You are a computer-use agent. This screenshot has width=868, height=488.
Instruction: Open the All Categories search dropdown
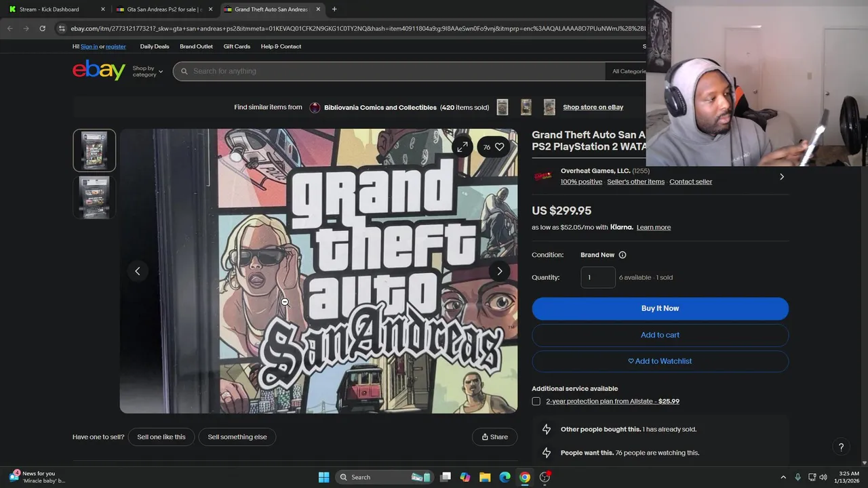(x=629, y=71)
